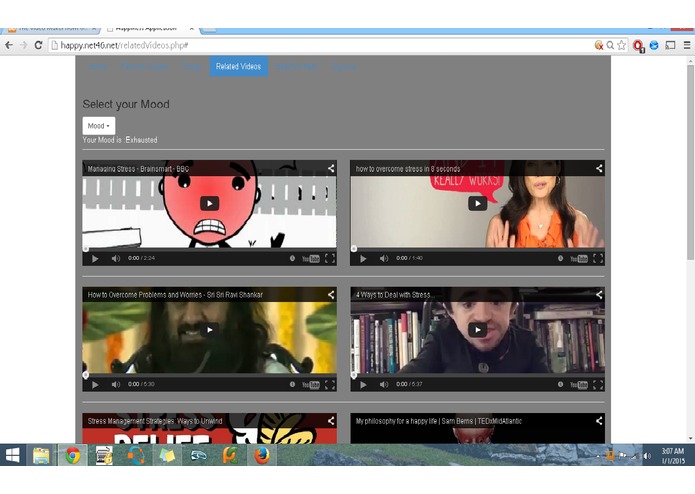Share the how to overcome stress video
695x494 pixels.
point(599,168)
